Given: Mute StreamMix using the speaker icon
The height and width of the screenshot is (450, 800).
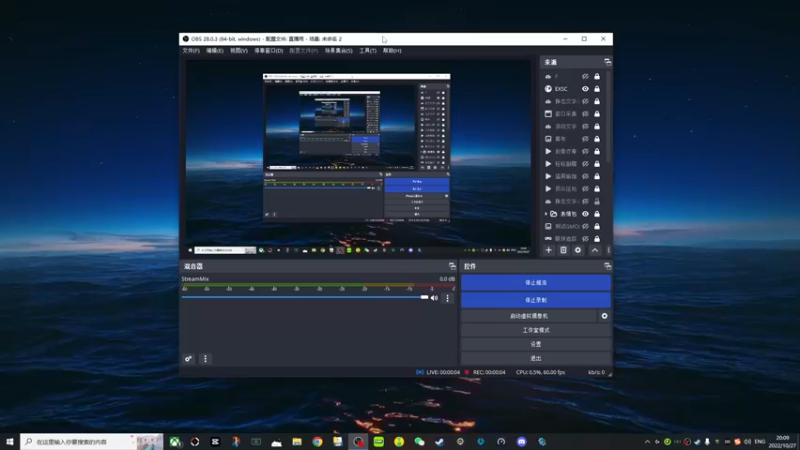Looking at the screenshot, I should pos(434,298).
